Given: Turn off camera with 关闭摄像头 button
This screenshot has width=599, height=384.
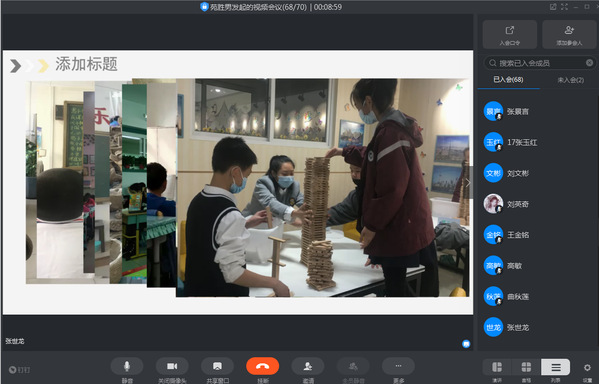Looking at the screenshot, I should (x=172, y=366).
